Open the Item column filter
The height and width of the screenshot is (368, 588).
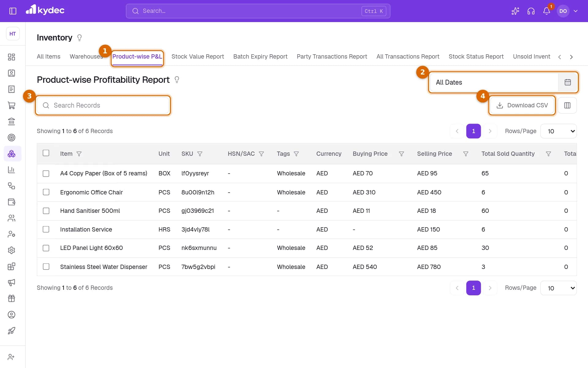point(79,154)
